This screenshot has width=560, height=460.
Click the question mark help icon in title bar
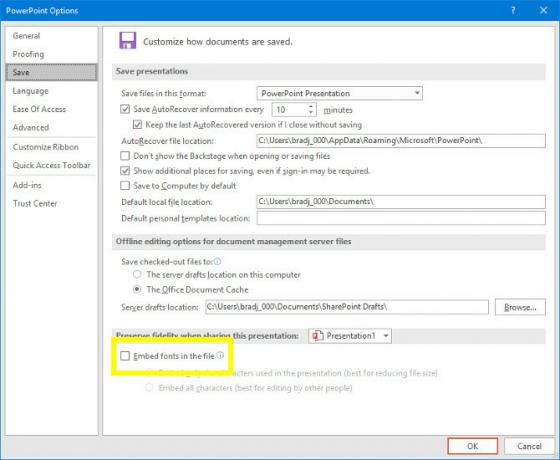[x=513, y=10]
